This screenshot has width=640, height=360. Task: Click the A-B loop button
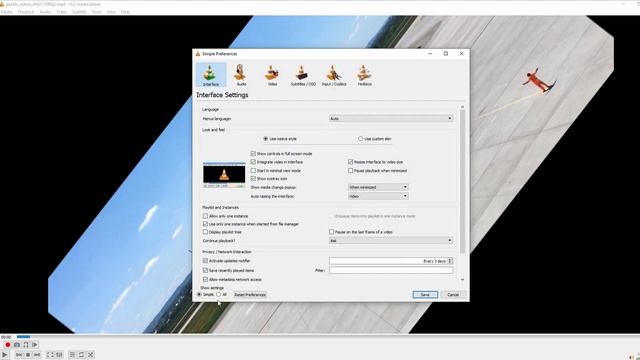(x=26, y=345)
